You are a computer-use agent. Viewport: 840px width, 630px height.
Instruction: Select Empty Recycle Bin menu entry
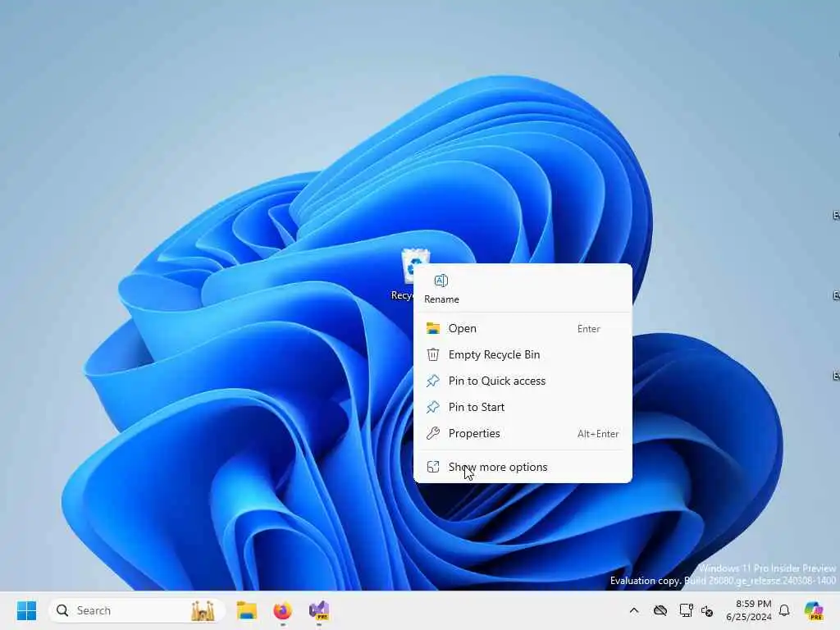point(523,354)
